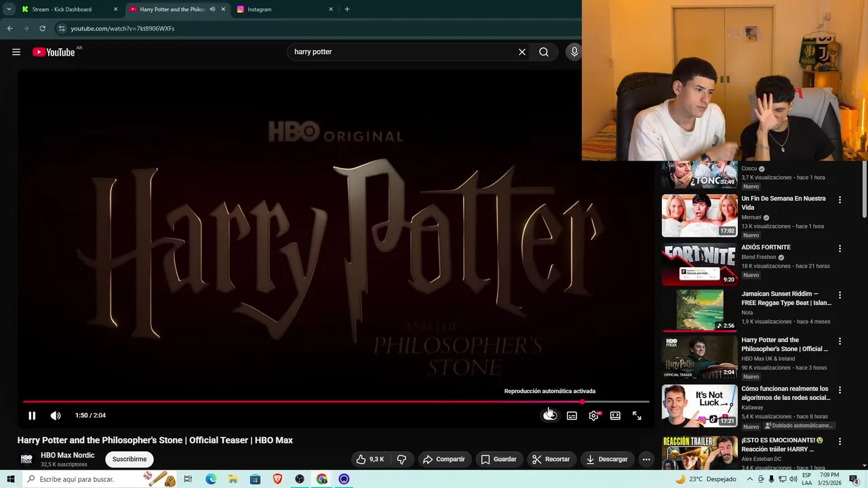Go back in browser history
Image resolution: width=868 pixels, height=488 pixels.
(x=9, y=28)
